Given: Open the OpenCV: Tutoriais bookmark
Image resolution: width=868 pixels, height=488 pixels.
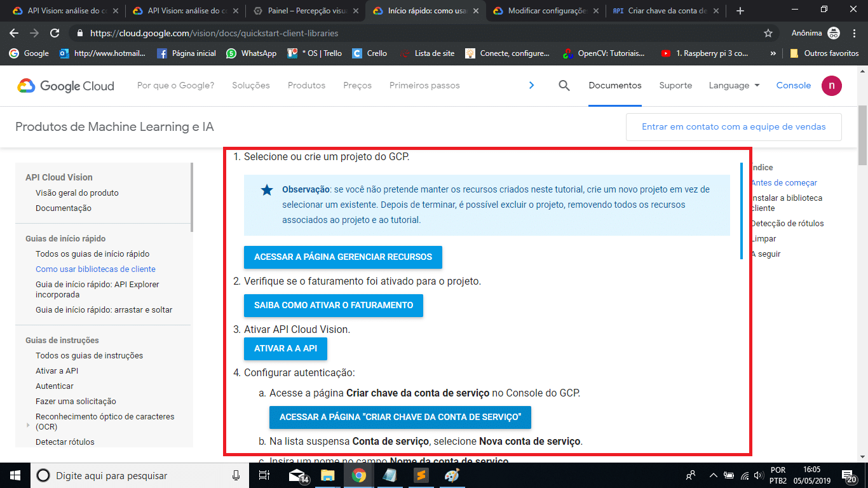Looking at the screenshot, I should click(x=604, y=53).
